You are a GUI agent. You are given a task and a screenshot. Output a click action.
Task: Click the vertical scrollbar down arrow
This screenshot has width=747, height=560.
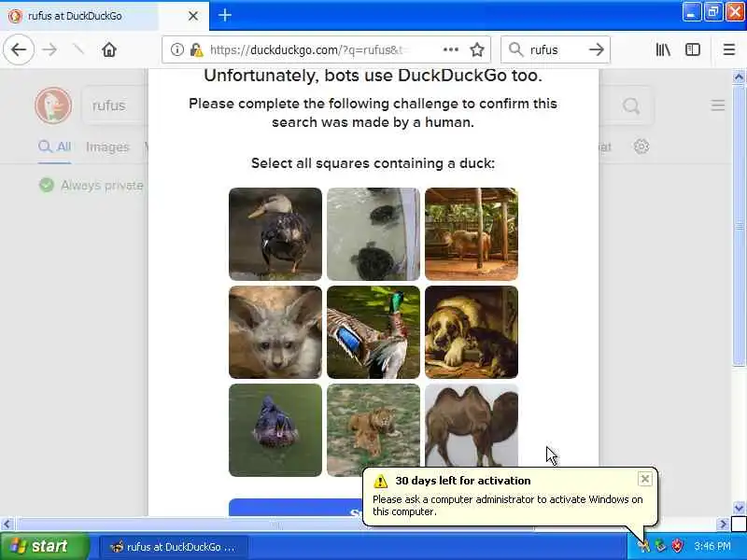[x=739, y=508]
